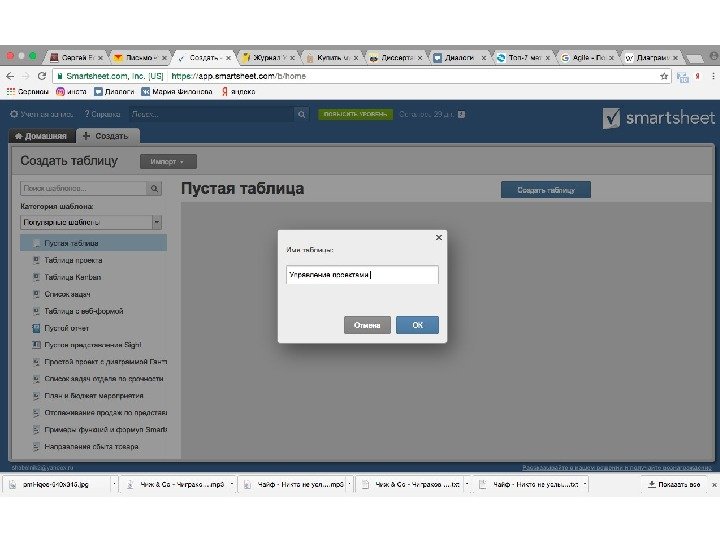Select План и бюджет мероприятия template
The width and height of the screenshot is (720, 540).
coord(93,396)
